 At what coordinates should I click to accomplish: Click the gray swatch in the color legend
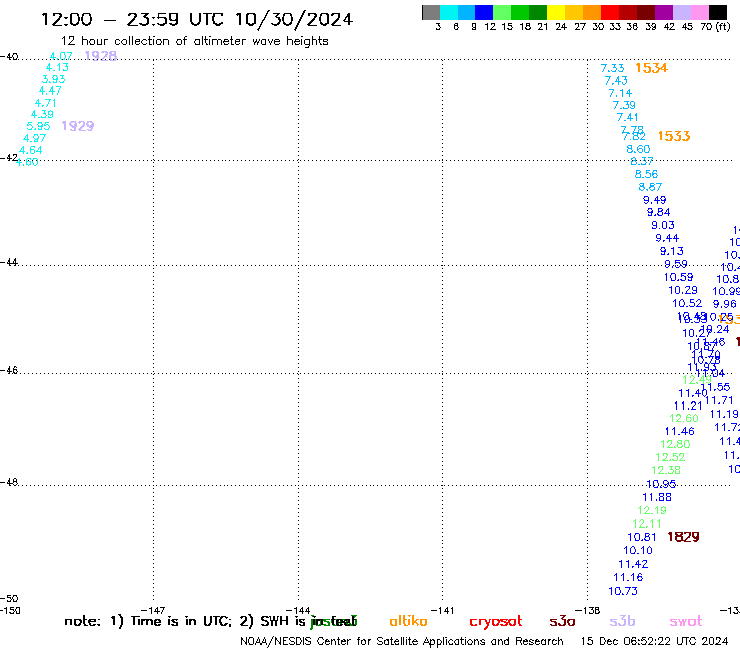pos(431,12)
